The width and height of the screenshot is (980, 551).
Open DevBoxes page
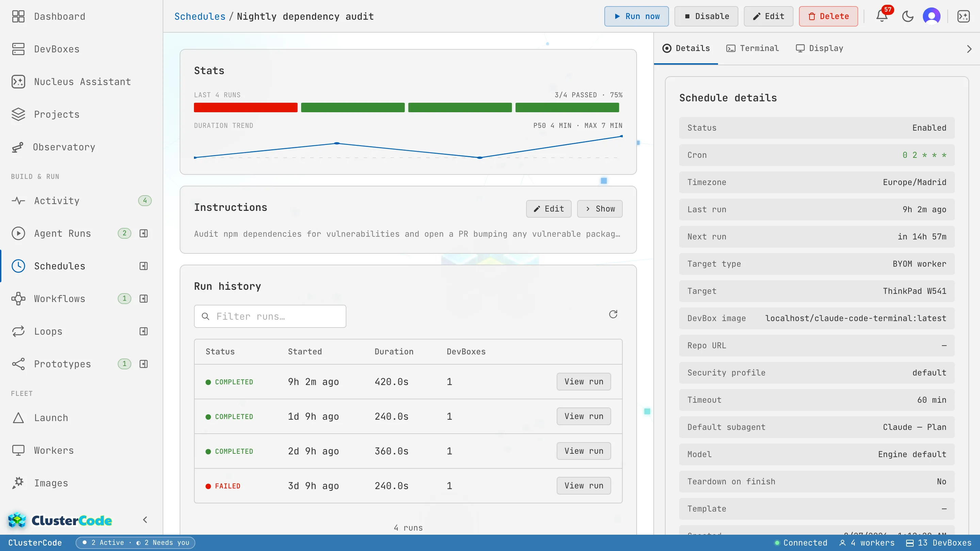tap(81, 49)
